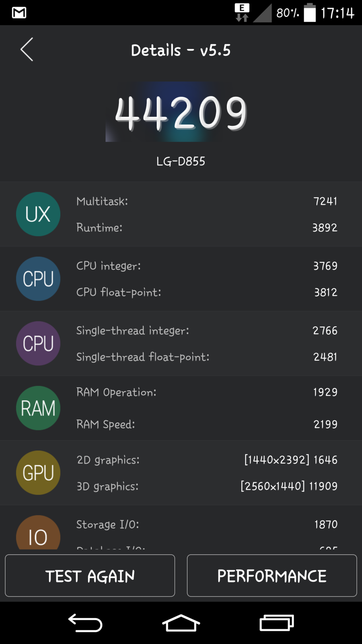Tap the battery status icon

coord(310,13)
